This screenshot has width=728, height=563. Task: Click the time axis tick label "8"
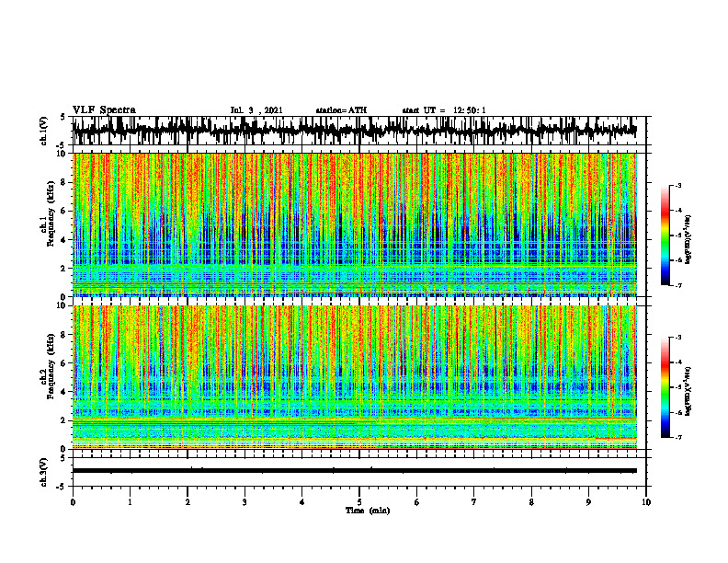tap(531, 502)
